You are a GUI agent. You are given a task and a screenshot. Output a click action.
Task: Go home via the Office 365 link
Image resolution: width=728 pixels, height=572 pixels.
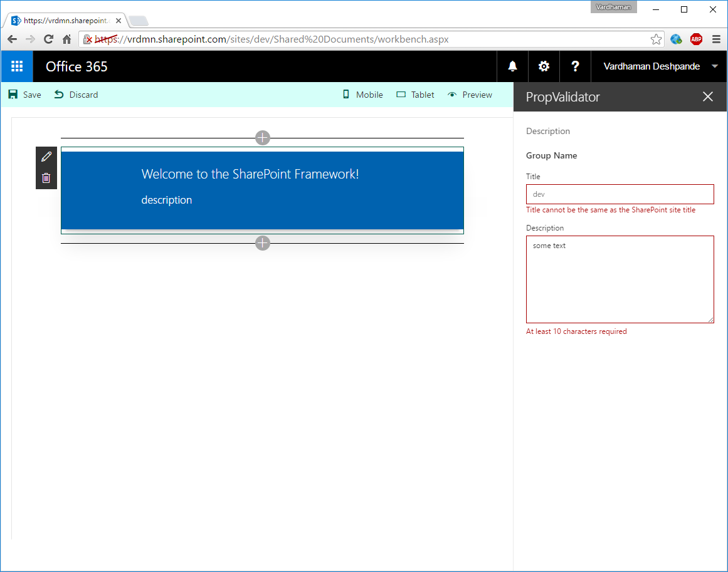pyautogui.click(x=76, y=66)
